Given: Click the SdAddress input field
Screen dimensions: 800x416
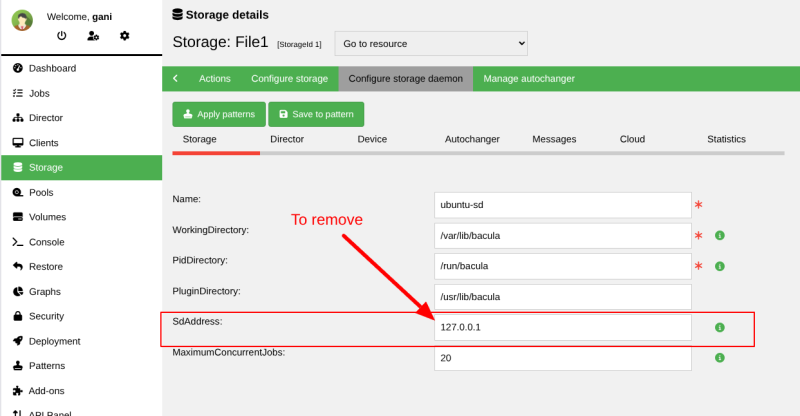Looking at the screenshot, I should [x=562, y=327].
